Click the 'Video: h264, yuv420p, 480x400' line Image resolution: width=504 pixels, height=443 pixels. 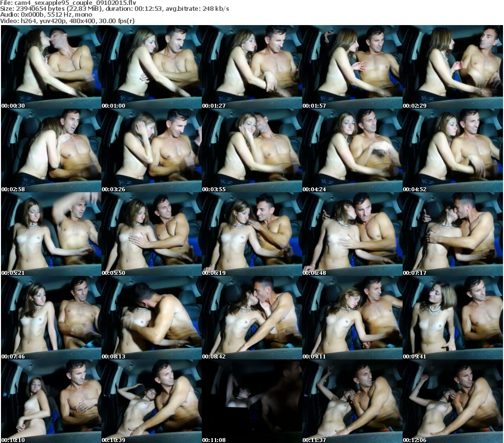[x=67, y=21]
